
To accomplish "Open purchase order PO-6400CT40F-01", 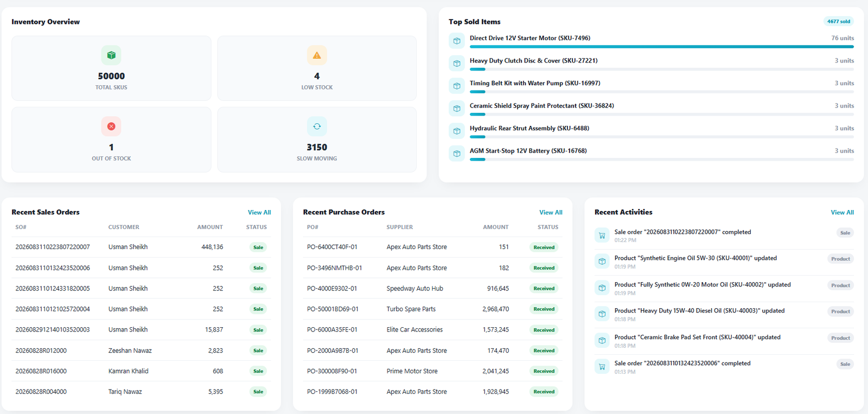I will (x=332, y=247).
